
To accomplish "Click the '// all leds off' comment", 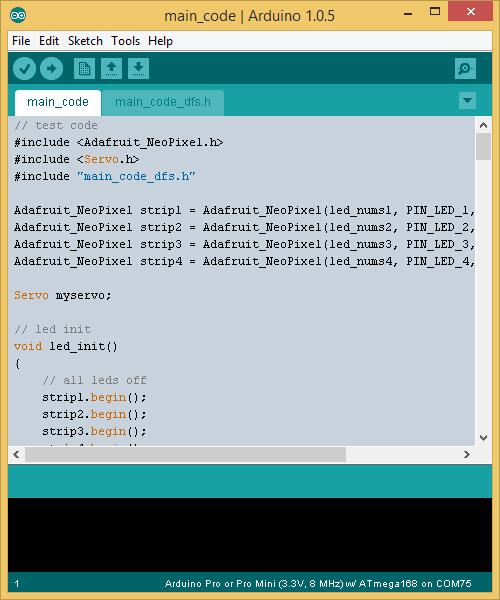I will pyautogui.click(x=94, y=380).
